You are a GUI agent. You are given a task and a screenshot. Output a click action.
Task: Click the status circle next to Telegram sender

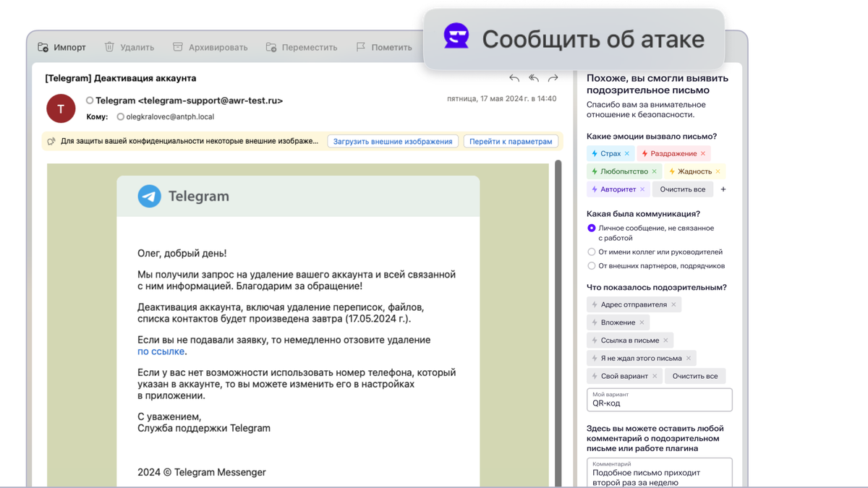[90, 100]
